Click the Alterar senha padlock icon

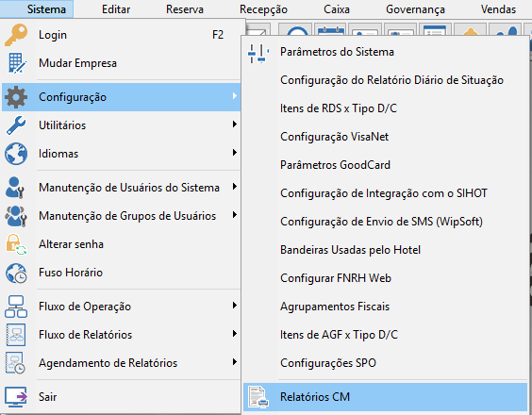tap(16, 244)
